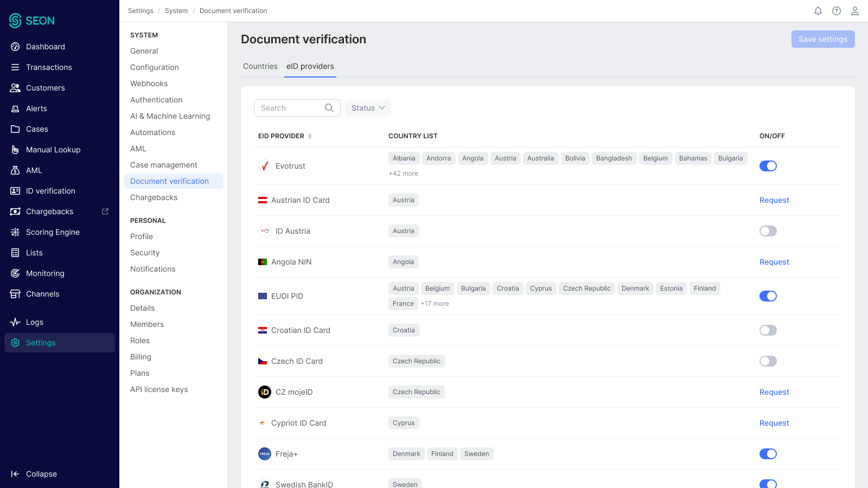Viewport: 868px width, 488px height.
Task: Open General system settings
Action: click(144, 51)
